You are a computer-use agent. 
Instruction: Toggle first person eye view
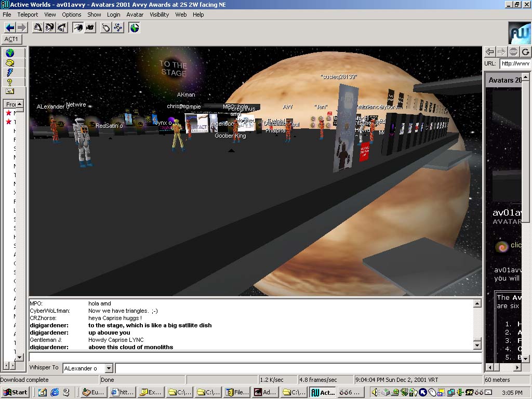[x=78, y=28]
